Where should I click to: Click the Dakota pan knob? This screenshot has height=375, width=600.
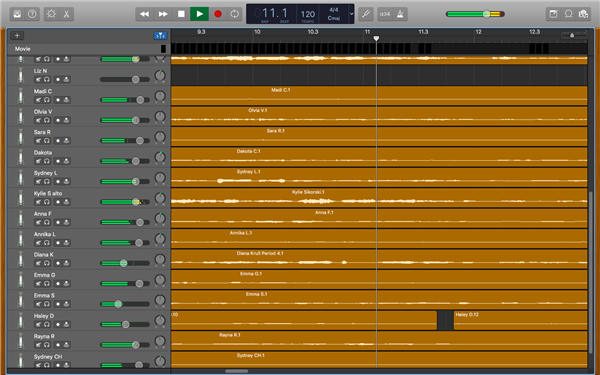(x=160, y=157)
